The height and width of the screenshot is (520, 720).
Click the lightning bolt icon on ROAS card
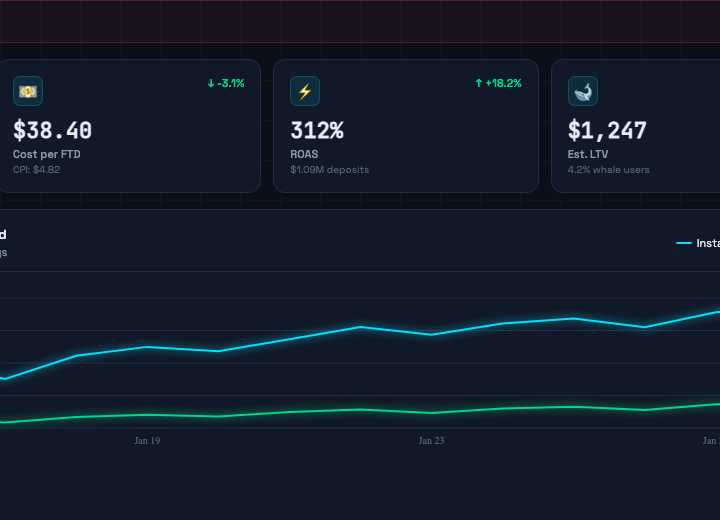pos(305,91)
